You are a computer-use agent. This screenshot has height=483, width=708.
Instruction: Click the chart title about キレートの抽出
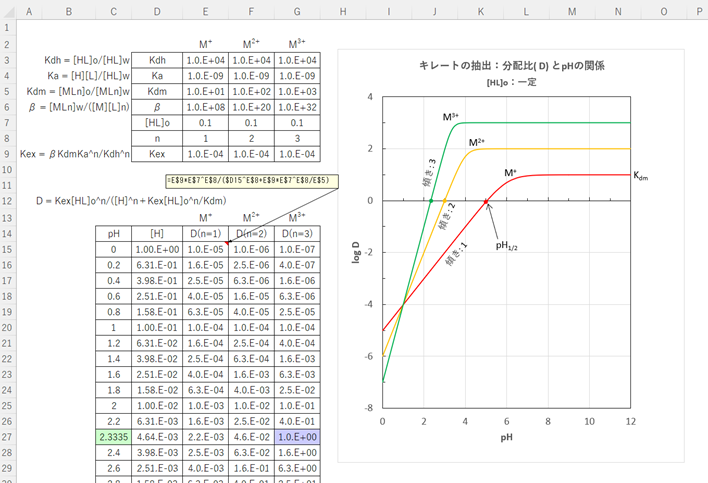pyautogui.click(x=511, y=66)
